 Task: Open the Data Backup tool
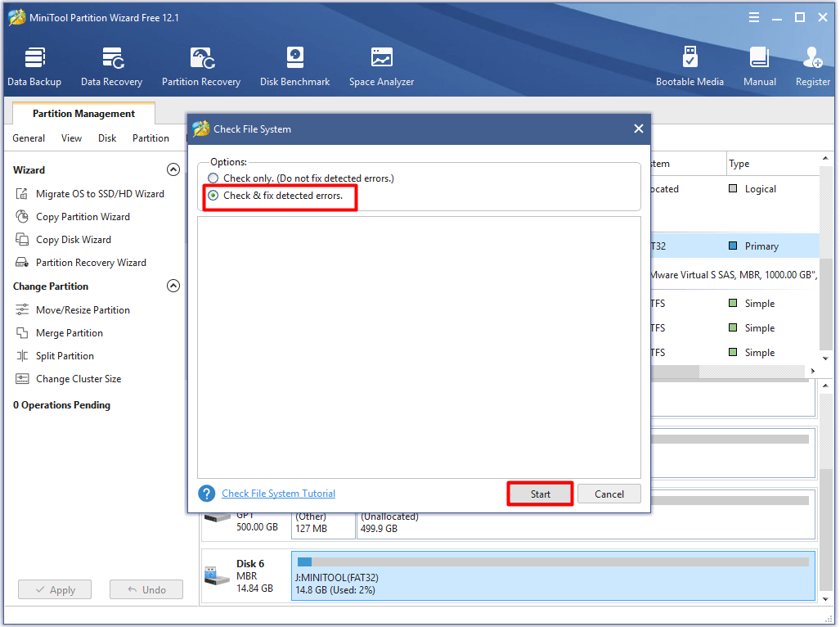(x=34, y=66)
